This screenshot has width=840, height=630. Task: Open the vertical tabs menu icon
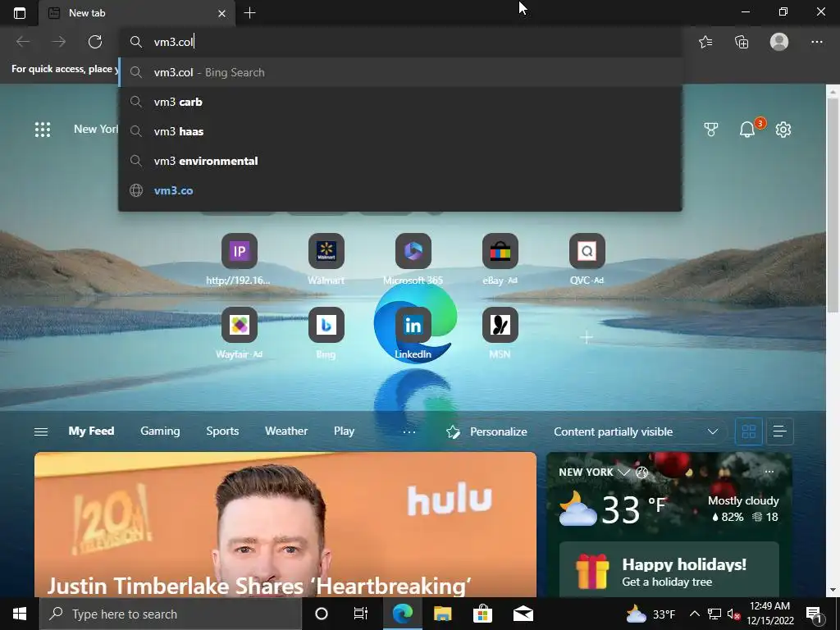click(20, 13)
